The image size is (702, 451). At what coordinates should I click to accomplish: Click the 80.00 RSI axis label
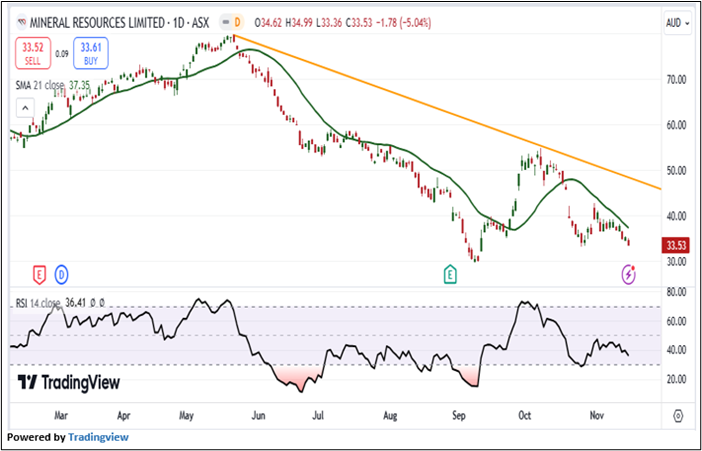tap(676, 292)
